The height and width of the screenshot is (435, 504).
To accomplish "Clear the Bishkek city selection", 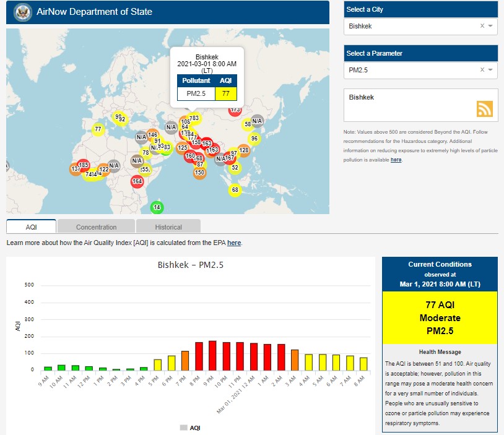I will coord(482,26).
